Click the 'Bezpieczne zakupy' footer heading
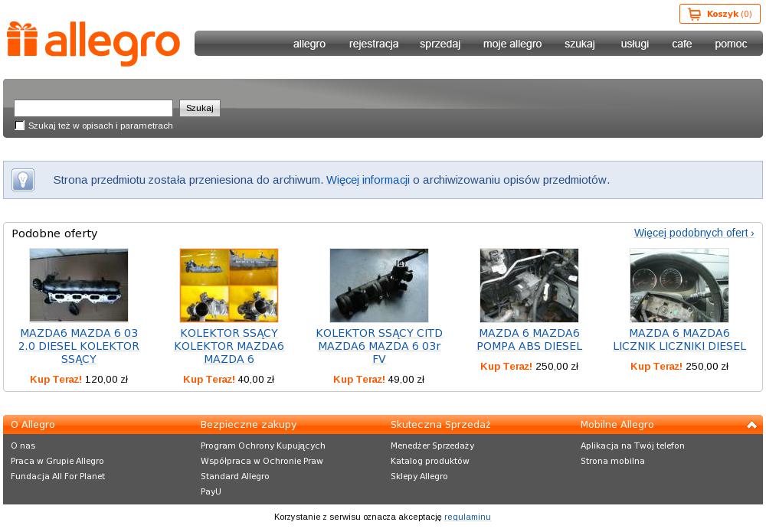Viewport: 766px width, 532px height. [249, 425]
